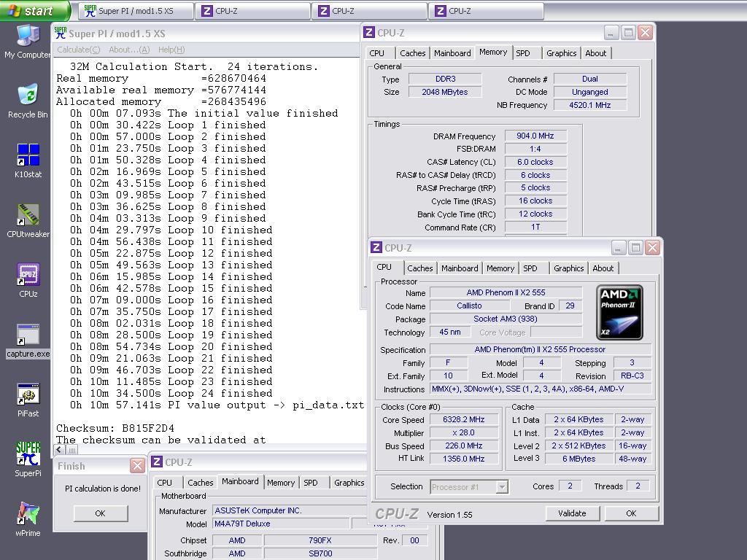
Task: Switch to the first CPU-Z taskbar button
Action: [252, 11]
